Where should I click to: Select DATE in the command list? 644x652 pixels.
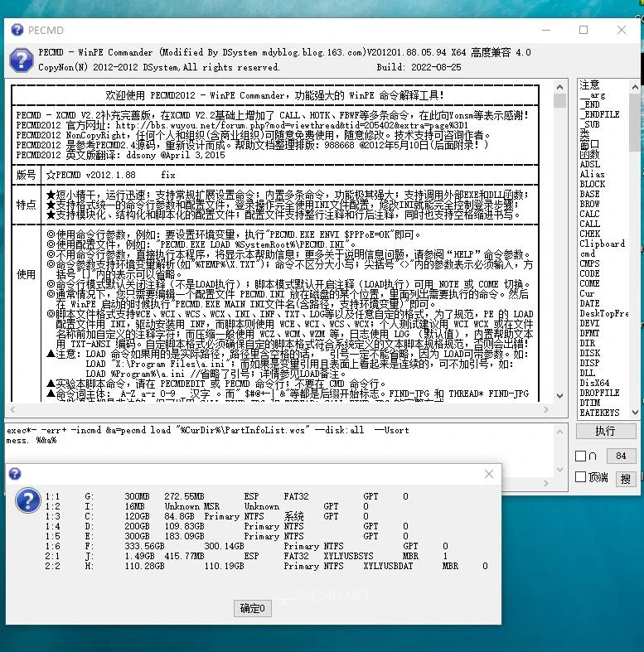[590, 304]
